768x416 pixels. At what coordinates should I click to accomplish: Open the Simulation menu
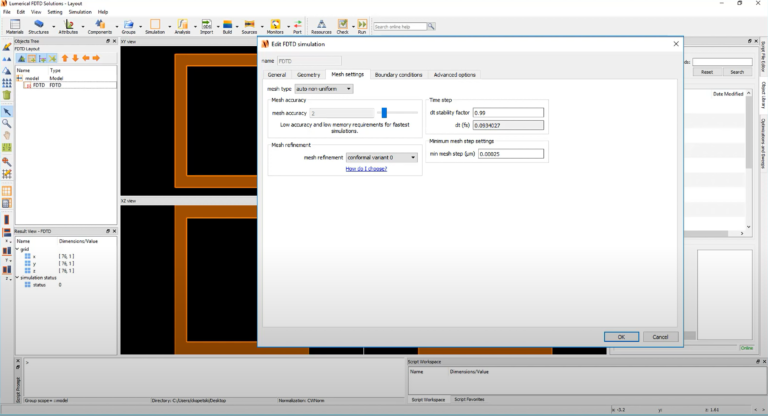80,12
